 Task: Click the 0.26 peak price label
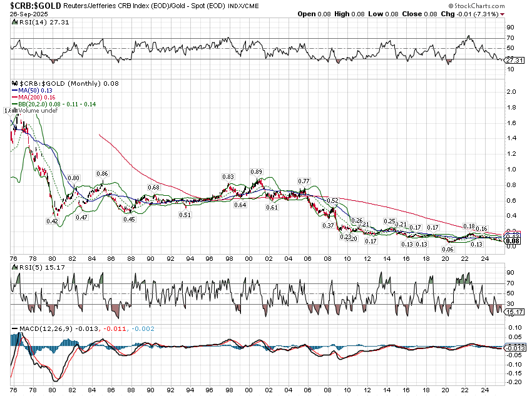tap(357, 221)
